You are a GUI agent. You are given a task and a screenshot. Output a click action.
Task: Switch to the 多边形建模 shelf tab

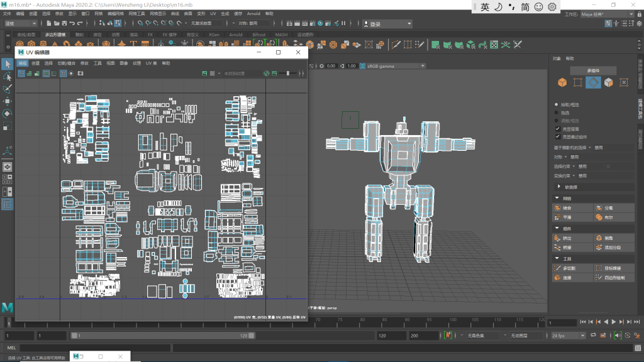pyautogui.click(x=55, y=35)
